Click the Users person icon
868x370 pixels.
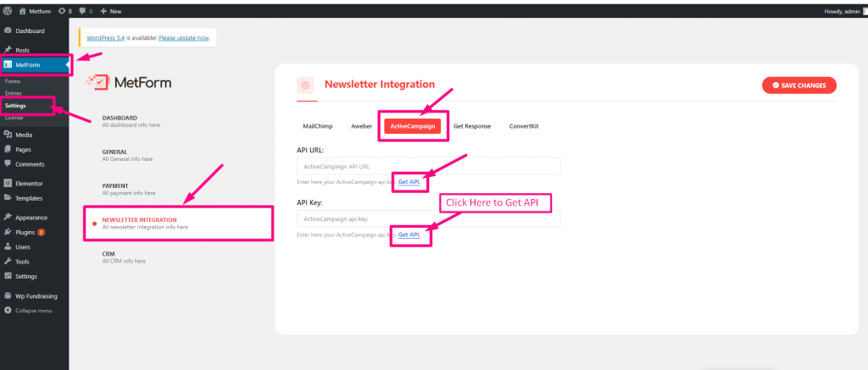pos(8,246)
